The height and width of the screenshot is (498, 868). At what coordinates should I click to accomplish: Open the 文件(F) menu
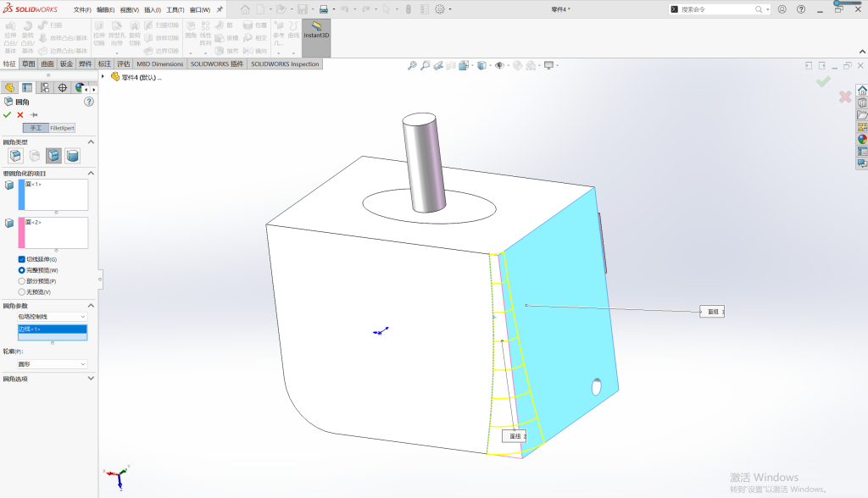[82, 9]
